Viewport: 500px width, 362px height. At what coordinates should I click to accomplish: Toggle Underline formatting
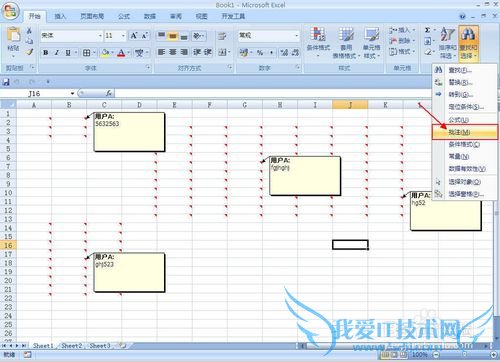coord(68,53)
